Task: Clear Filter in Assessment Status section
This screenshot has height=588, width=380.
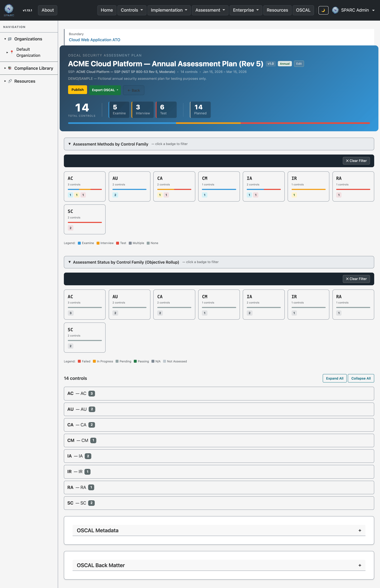Action: pyautogui.click(x=356, y=279)
